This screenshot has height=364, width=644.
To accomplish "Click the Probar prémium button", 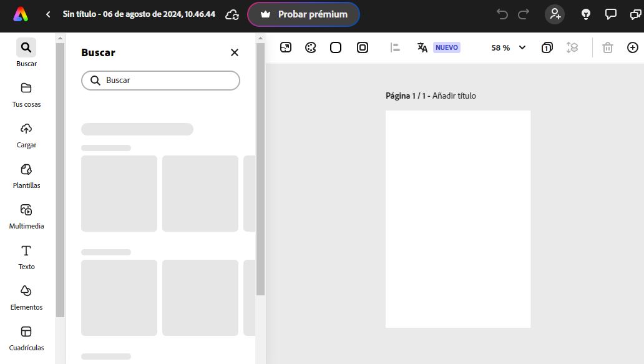I will tap(303, 14).
